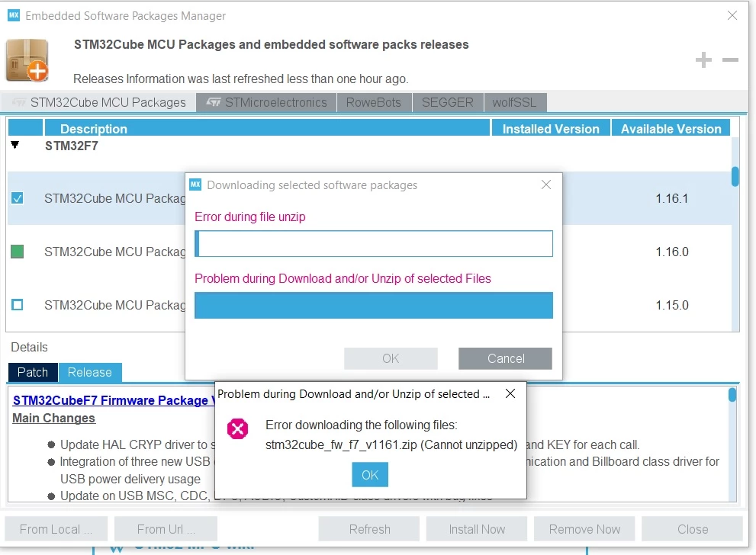Click the Installed Version column header
The image size is (756, 555).
(551, 129)
